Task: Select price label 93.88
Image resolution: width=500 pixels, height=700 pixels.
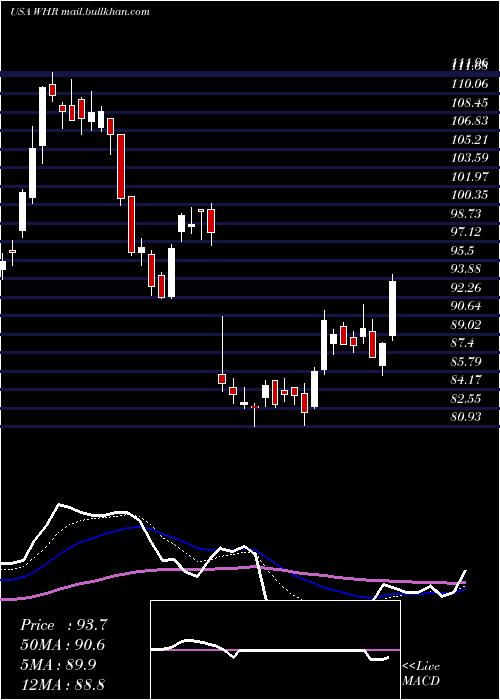Action: tap(466, 268)
